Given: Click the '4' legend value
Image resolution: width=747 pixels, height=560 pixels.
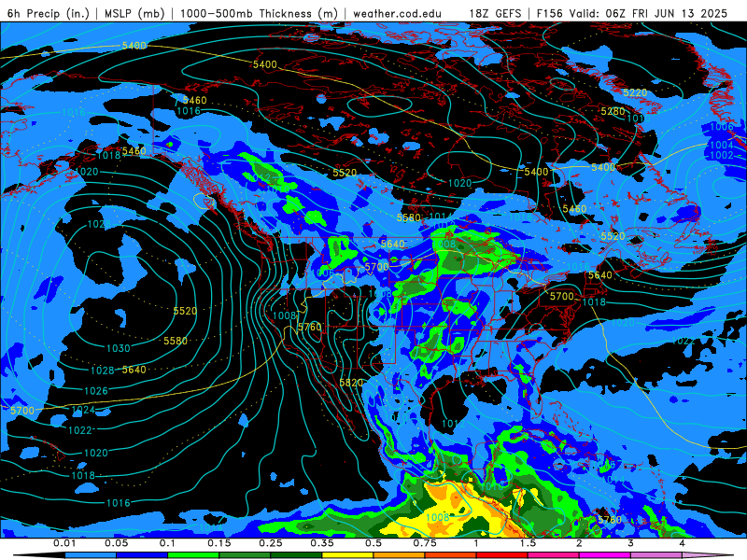Looking at the screenshot, I should click(683, 543).
